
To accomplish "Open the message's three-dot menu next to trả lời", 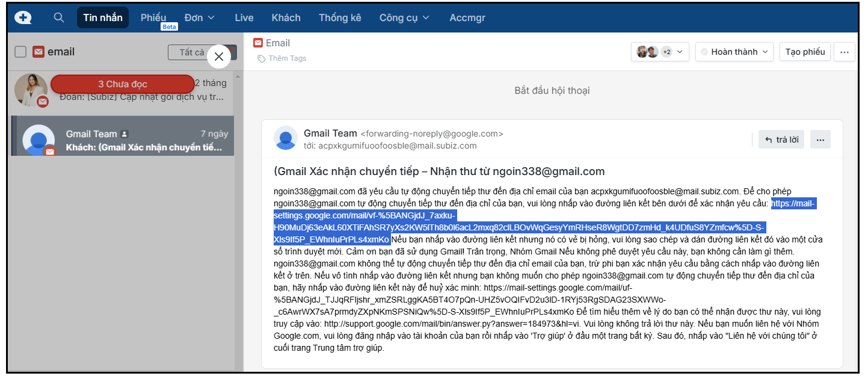I will (820, 140).
